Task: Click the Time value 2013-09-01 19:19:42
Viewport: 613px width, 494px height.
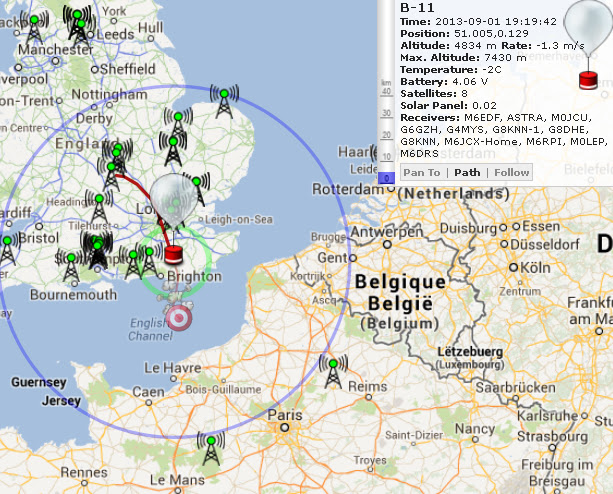Action: tap(496, 21)
